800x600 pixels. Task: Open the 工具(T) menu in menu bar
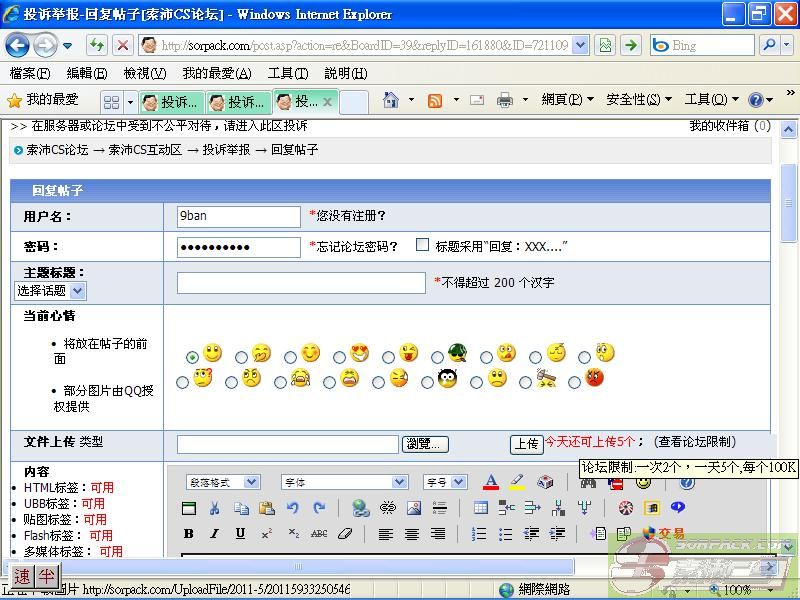click(x=287, y=73)
